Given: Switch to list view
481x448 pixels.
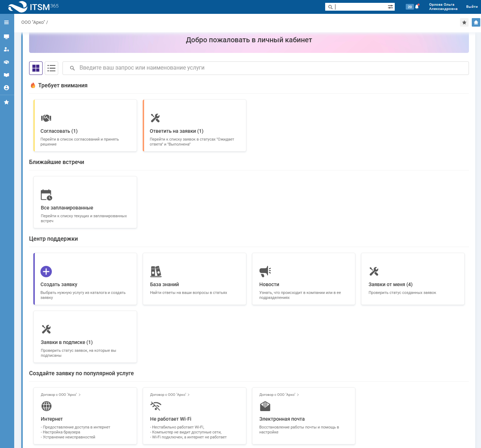Looking at the screenshot, I should click(x=51, y=68).
